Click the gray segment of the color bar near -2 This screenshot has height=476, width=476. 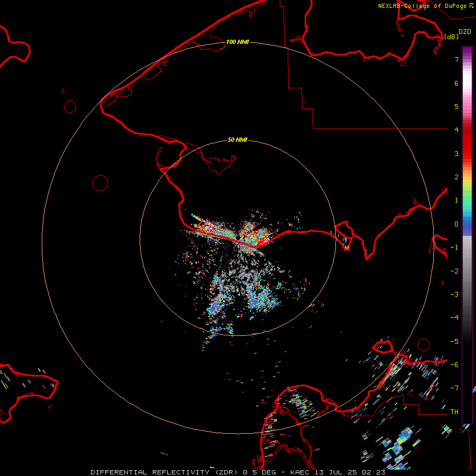point(467,271)
